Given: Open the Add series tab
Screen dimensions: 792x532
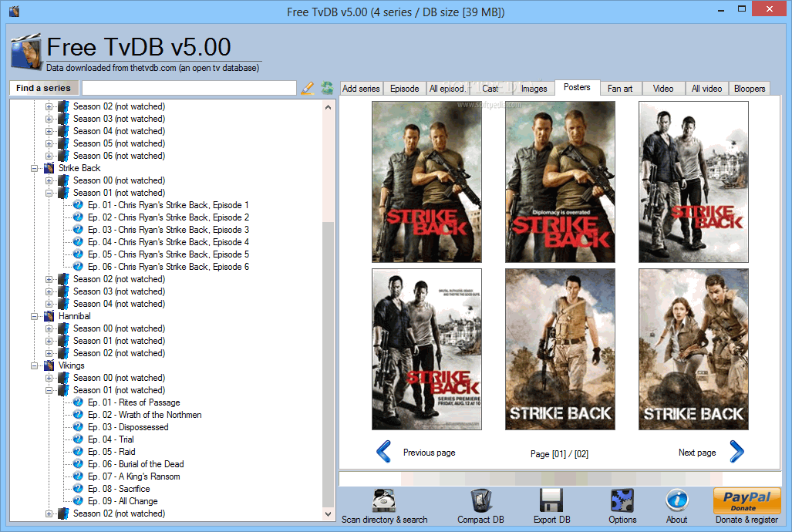Looking at the screenshot, I should coord(361,89).
